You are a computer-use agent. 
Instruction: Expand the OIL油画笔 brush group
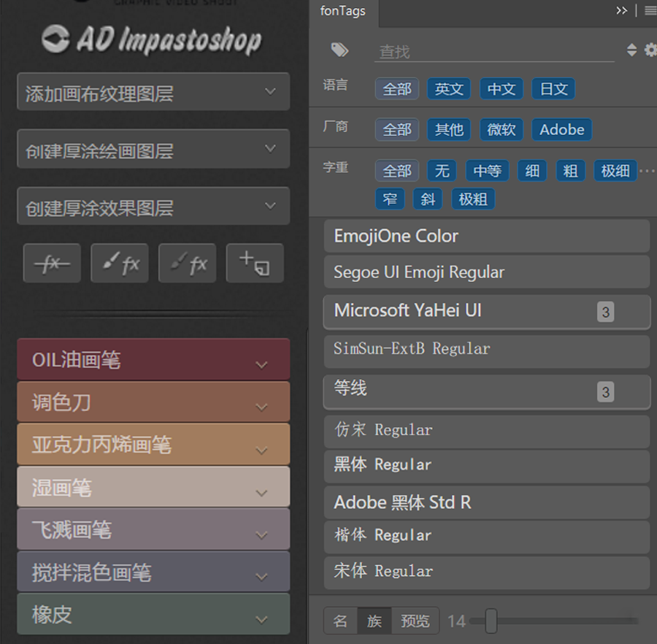(x=153, y=359)
